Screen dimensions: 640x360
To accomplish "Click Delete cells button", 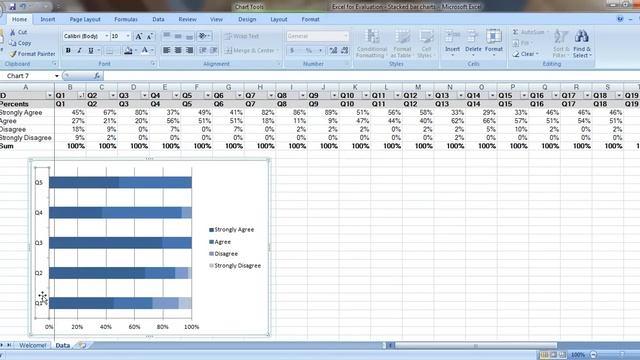I will click(x=473, y=42).
